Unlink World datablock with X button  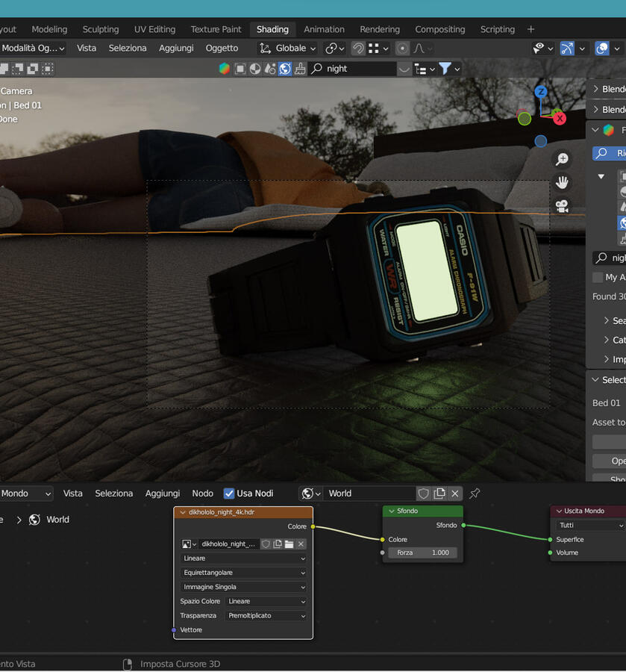coord(455,494)
